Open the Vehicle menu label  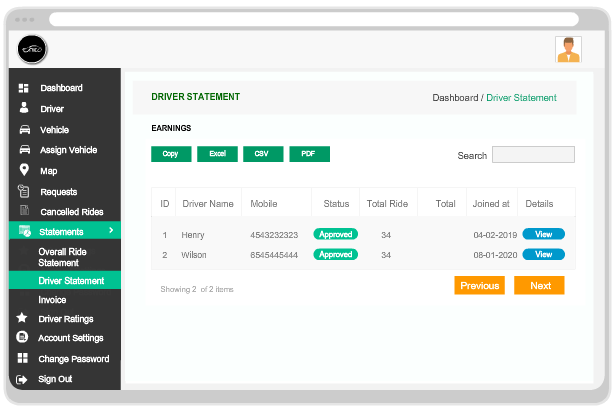pyautogui.click(x=55, y=129)
